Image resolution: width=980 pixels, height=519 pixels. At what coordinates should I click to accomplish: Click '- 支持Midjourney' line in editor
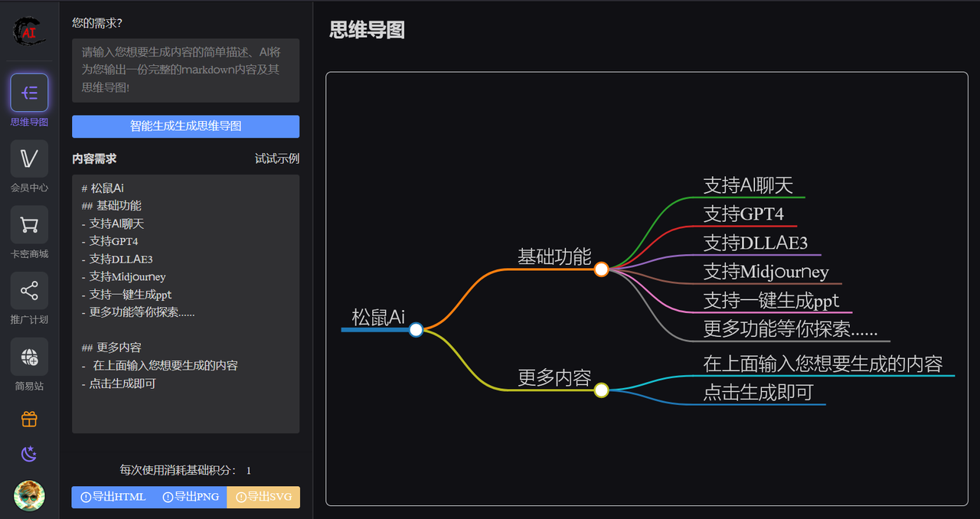click(123, 276)
